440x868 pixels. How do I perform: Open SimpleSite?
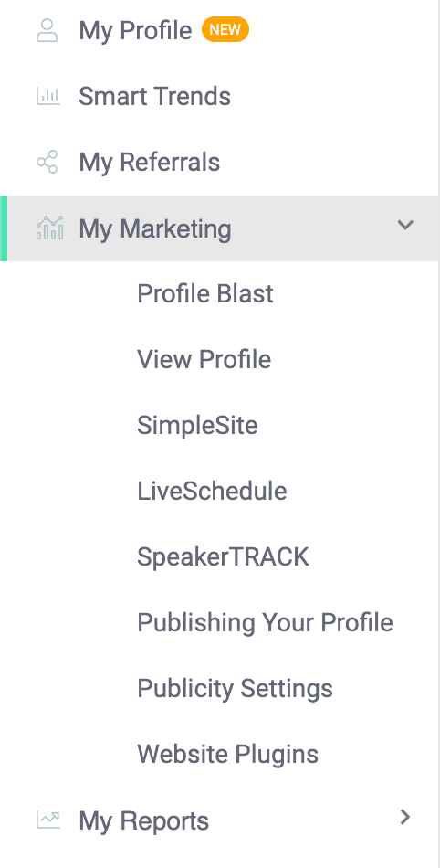click(197, 425)
